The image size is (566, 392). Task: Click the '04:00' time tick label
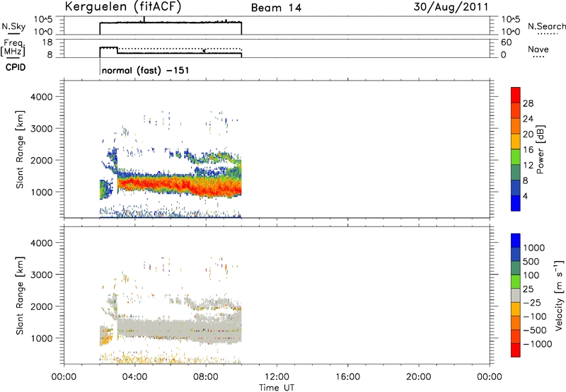(134, 377)
